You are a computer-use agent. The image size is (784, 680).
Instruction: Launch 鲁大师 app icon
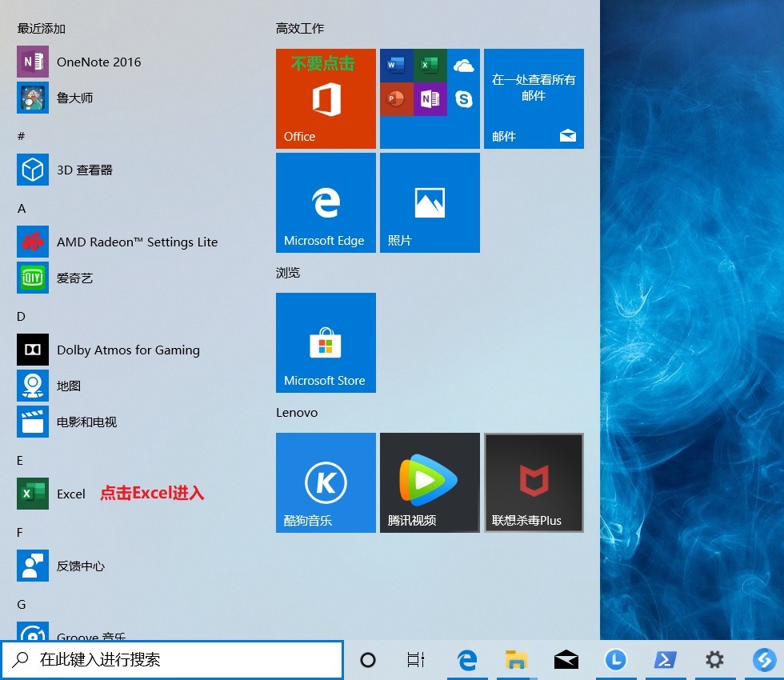coord(33,98)
